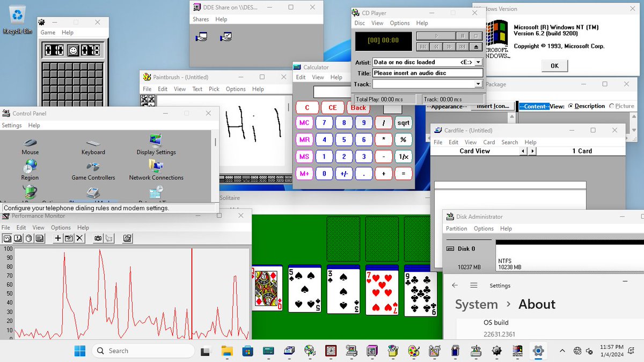Click the play button in CD Player
This screenshot has width=644, height=362.
tap(436, 36)
